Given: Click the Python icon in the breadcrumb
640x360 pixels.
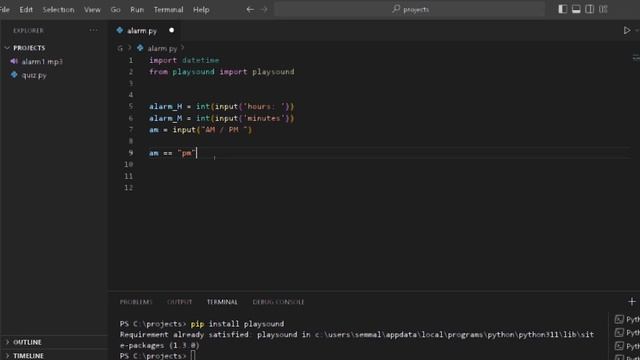Looking at the screenshot, I should (140, 48).
